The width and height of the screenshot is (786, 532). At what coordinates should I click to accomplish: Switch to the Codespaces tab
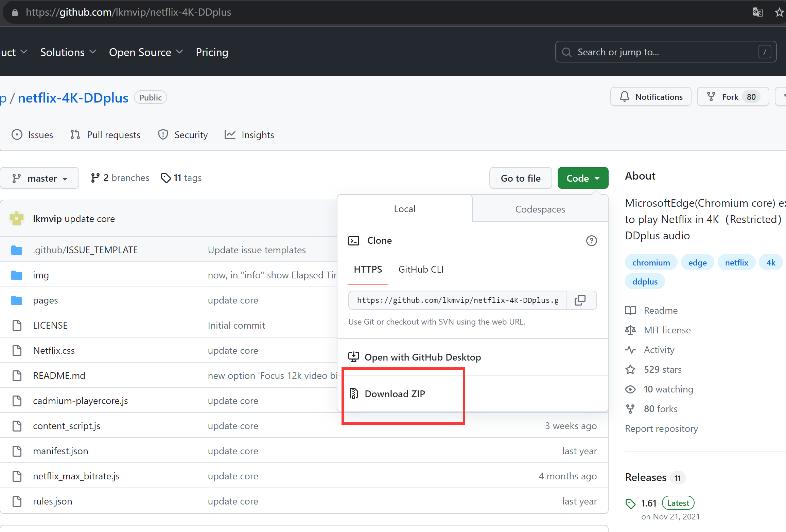(540, 209)
